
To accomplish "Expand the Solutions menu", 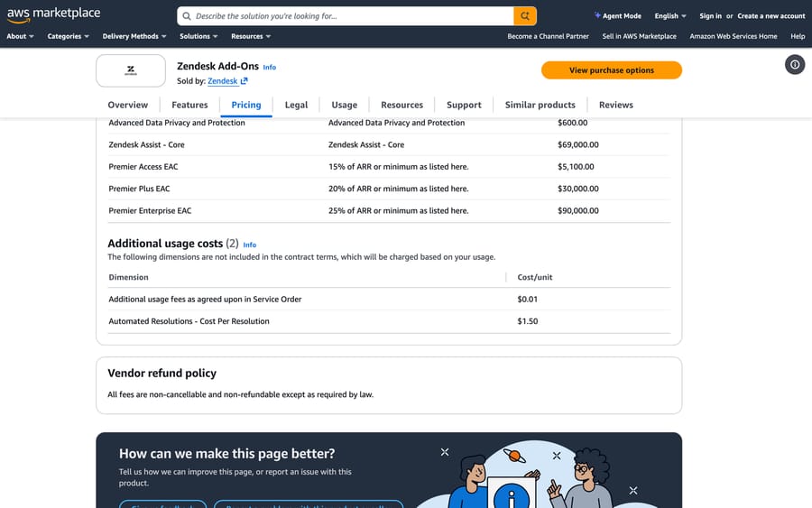I will (198, 36).
